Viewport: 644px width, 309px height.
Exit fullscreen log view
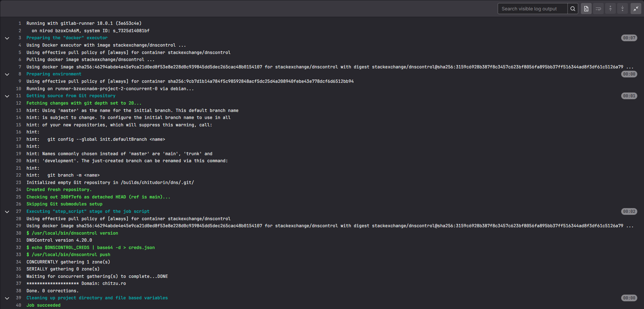[636, 9]
